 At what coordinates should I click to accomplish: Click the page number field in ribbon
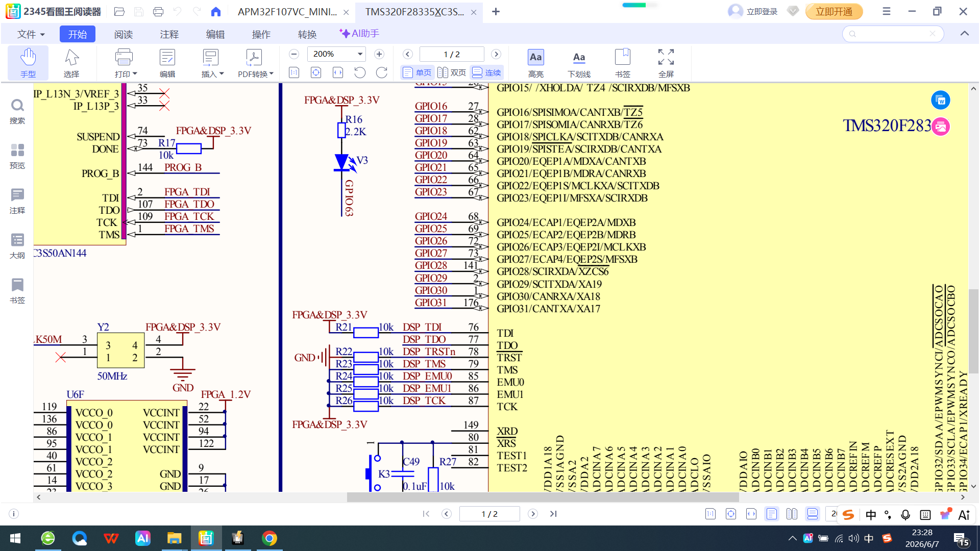coord(452,54)
